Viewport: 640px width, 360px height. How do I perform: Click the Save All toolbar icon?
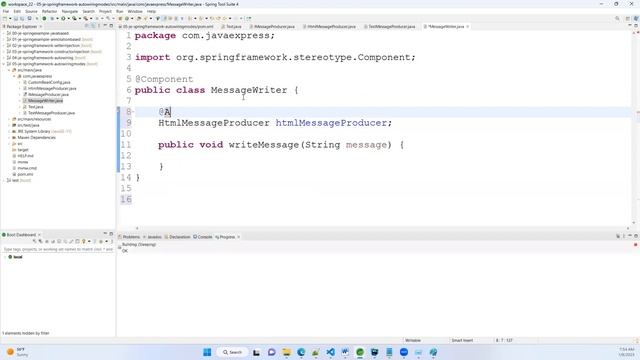(22, 18)
